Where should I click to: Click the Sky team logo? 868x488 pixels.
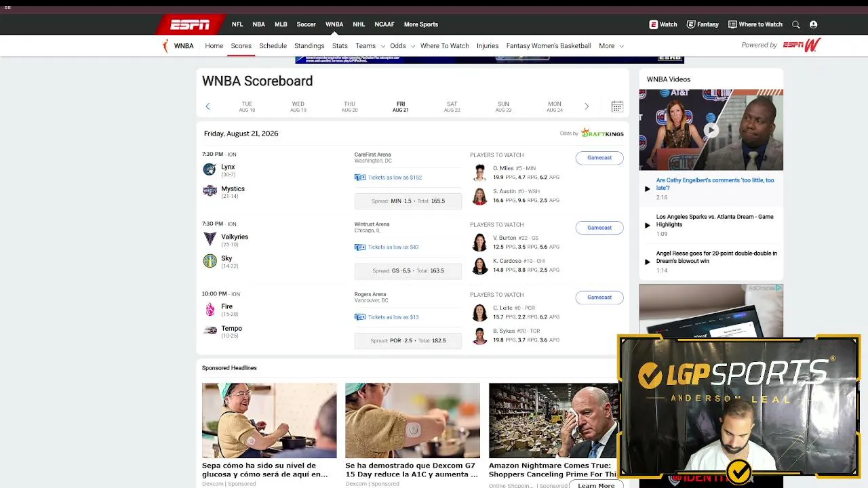210,261
